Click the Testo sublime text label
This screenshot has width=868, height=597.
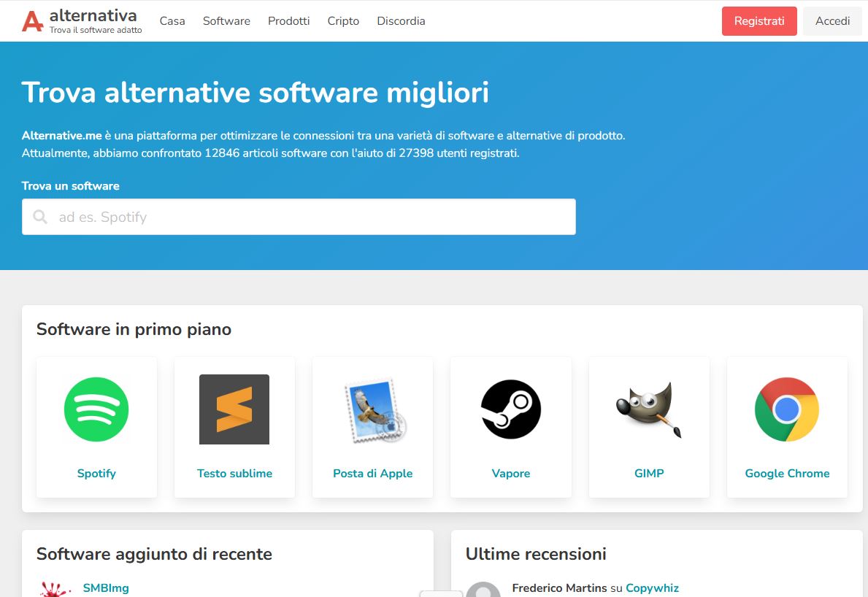point(234,474)
